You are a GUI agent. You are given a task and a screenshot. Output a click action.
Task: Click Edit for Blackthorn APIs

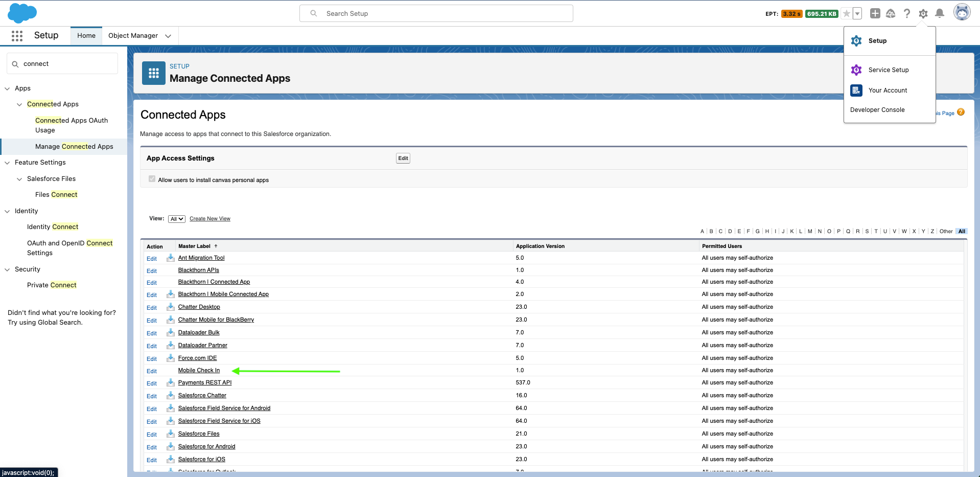click(x=152, y=271)
